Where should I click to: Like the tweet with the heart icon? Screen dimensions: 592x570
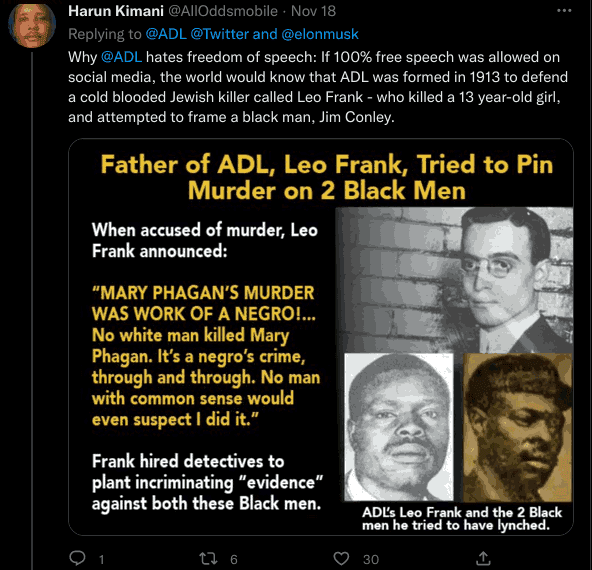[341, 559]
